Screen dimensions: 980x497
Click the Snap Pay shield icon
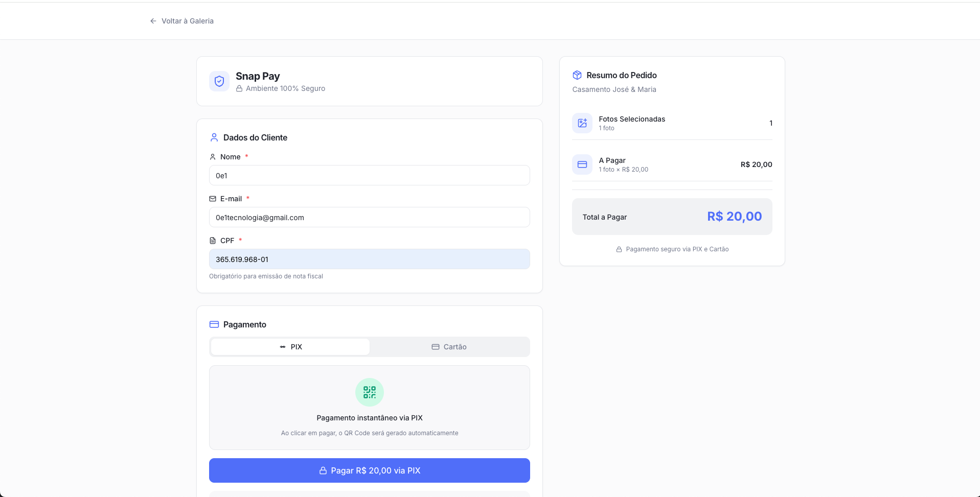pyautogui.click(x=219, y=81)
